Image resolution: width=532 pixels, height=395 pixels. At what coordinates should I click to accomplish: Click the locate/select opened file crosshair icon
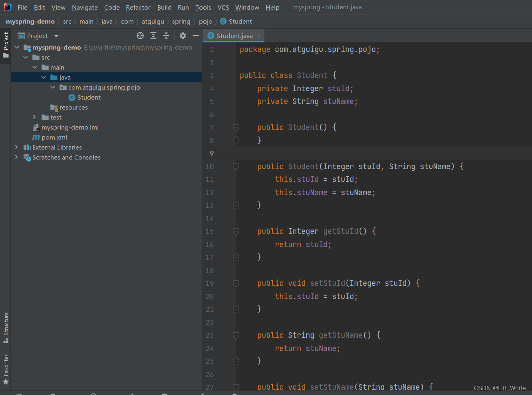(140, 36)
